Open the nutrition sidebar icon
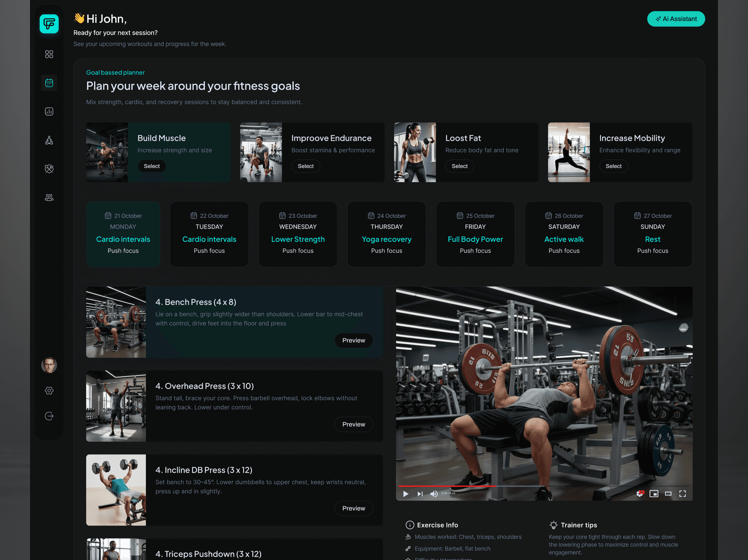 [x=49, y=169]
